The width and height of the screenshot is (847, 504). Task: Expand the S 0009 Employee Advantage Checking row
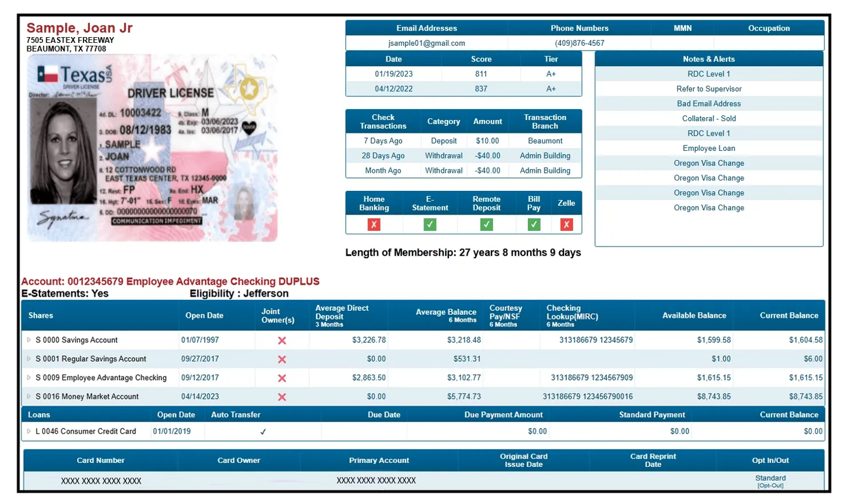28,378
